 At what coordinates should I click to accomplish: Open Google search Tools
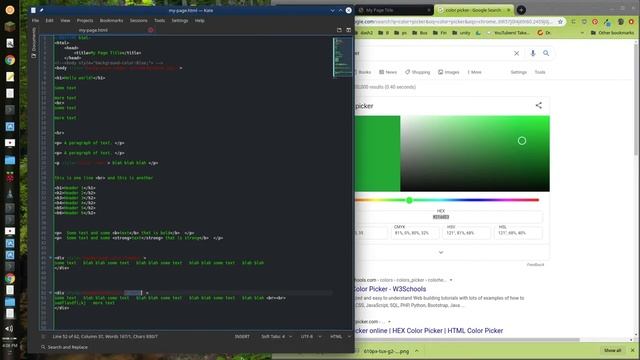coord(540,72)
